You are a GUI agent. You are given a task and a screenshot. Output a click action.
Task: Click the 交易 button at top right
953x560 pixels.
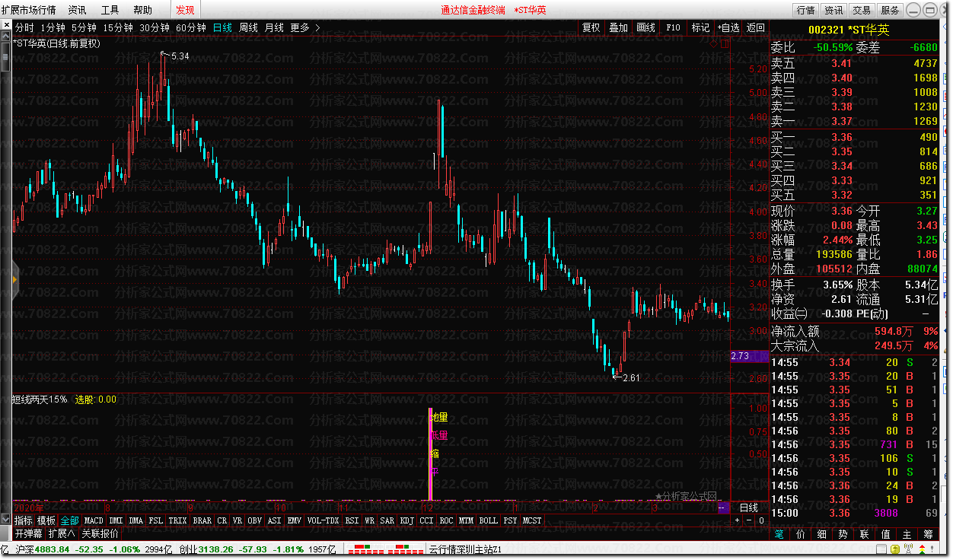pos(862,10)
